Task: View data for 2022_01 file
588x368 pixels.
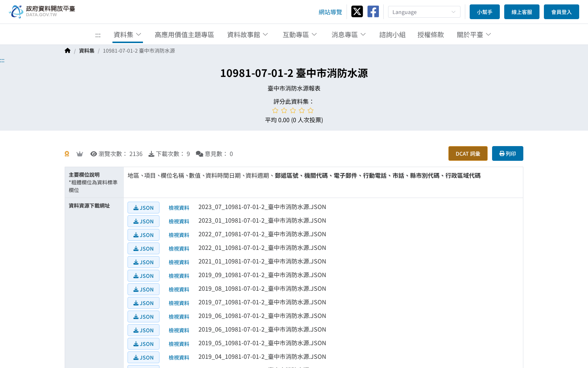Action: (x=179, y=249)
